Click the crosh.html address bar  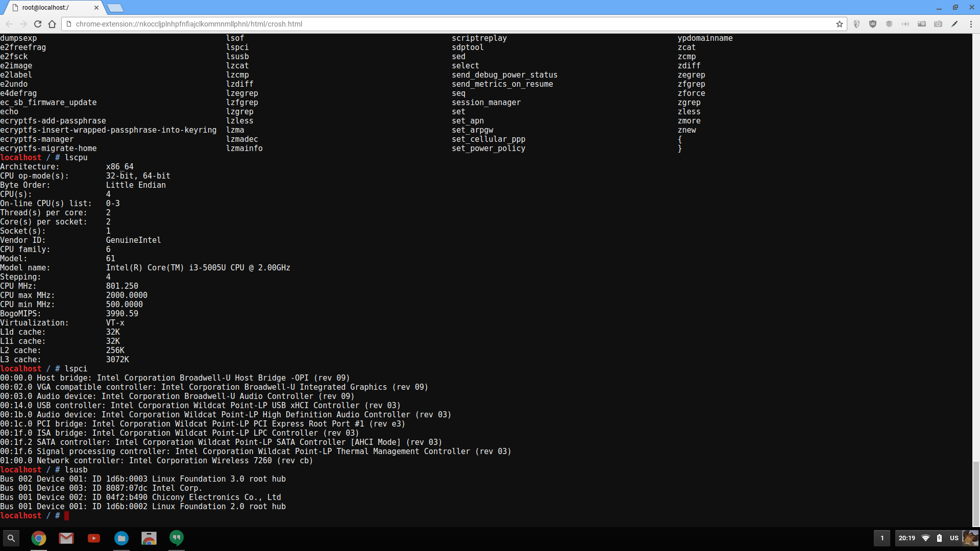pyautogui.click(x=449, y=24)
